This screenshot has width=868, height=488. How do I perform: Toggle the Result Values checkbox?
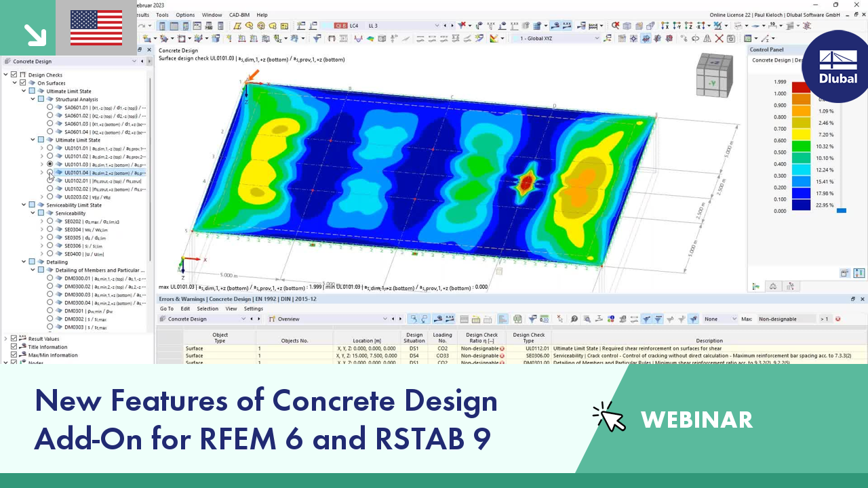[x=14, y=338]
